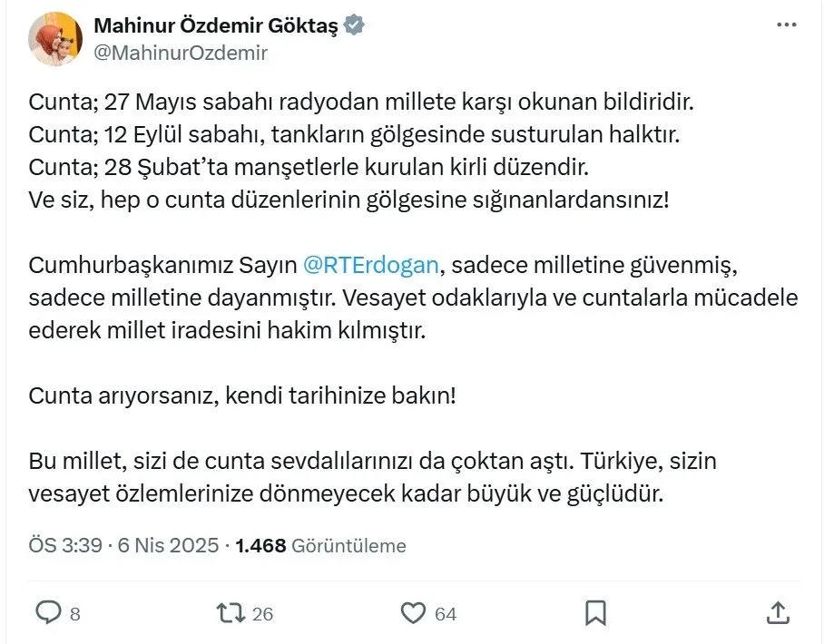Click the paragraph starting "Bu millet, sizi de"

tap(373, 478)
